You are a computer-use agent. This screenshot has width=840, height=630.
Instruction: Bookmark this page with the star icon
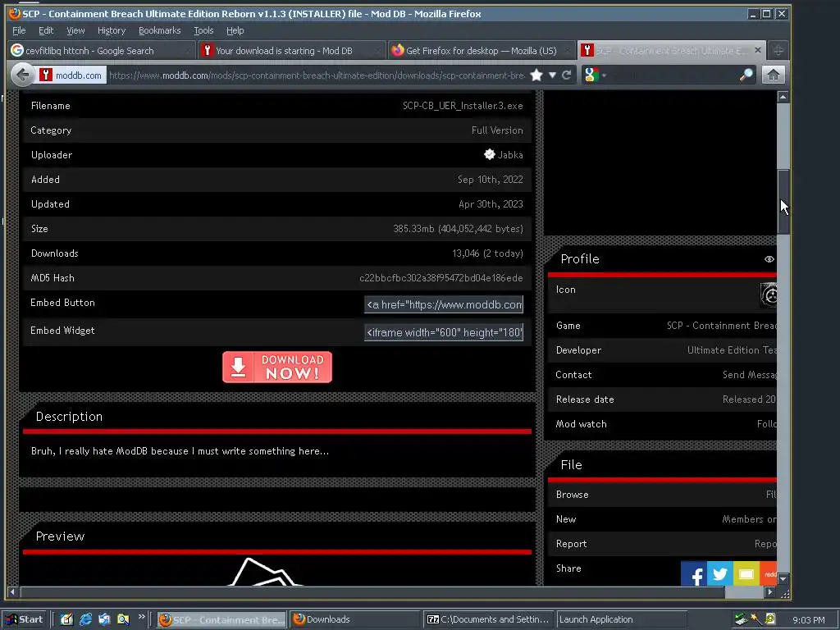coord(536,75)
